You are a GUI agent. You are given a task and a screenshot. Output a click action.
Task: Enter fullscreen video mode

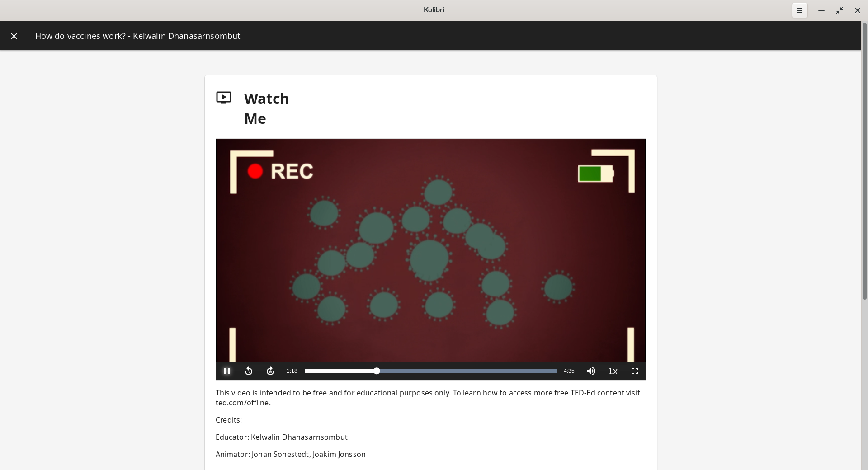coord(635,371)
